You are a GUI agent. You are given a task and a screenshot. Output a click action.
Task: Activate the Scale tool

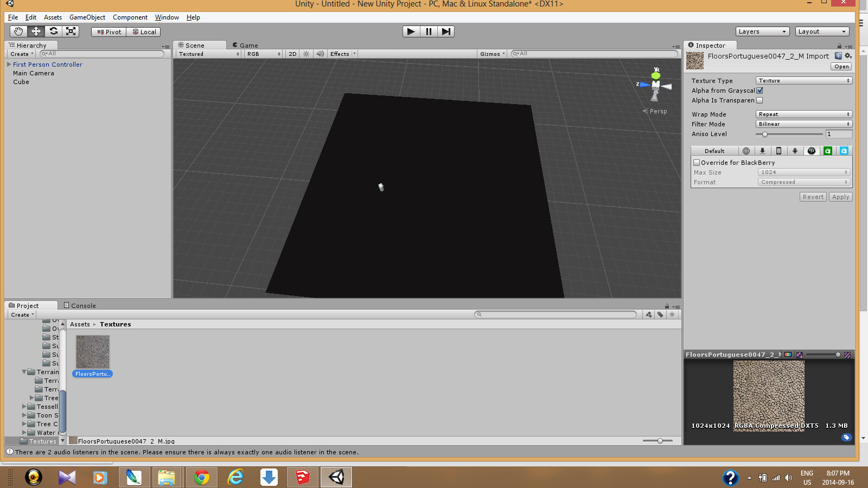click(71, 31)
